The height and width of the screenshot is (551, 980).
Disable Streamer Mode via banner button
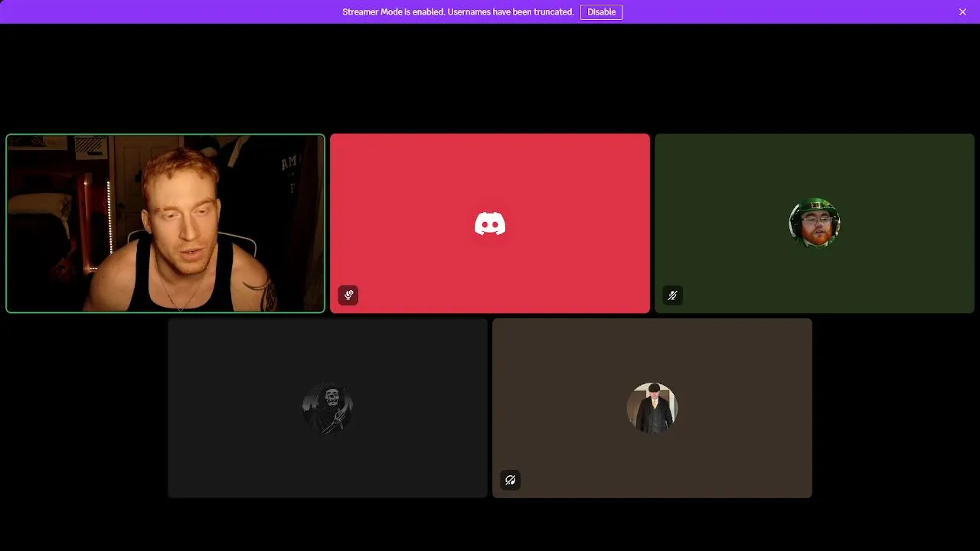point(601,12)
